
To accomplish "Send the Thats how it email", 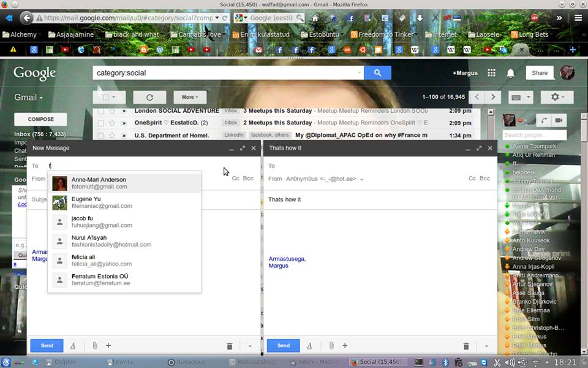I will 284,345.
